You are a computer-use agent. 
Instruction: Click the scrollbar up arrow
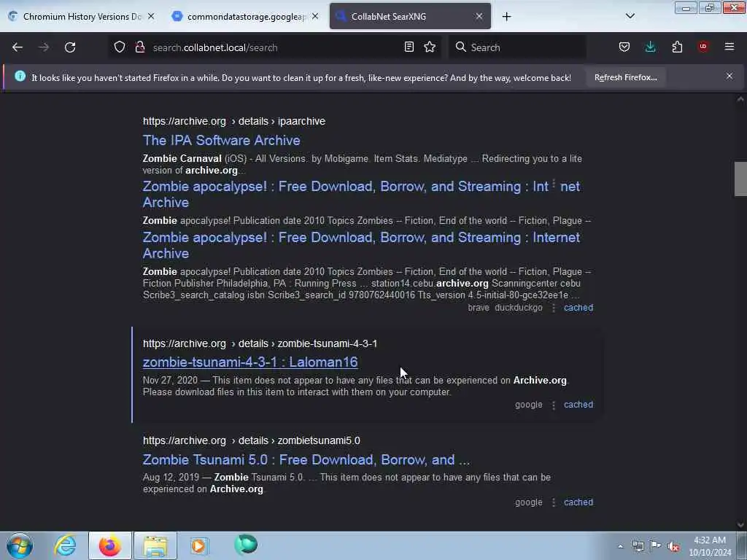(x=740, y=99)
